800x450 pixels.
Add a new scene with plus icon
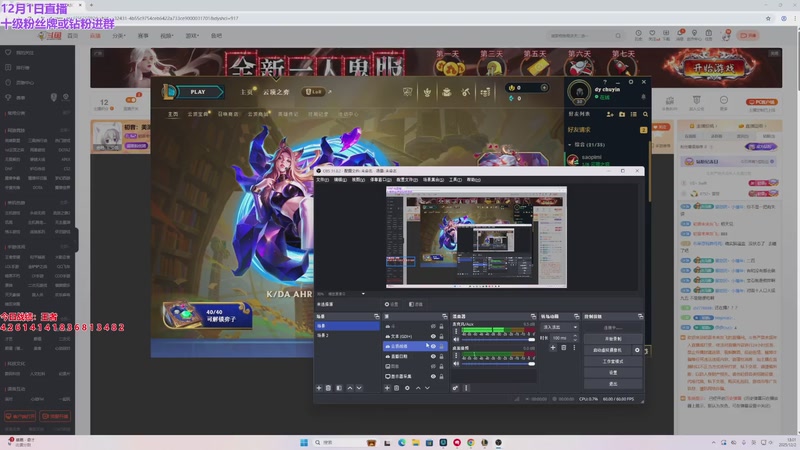click(319, 388)
